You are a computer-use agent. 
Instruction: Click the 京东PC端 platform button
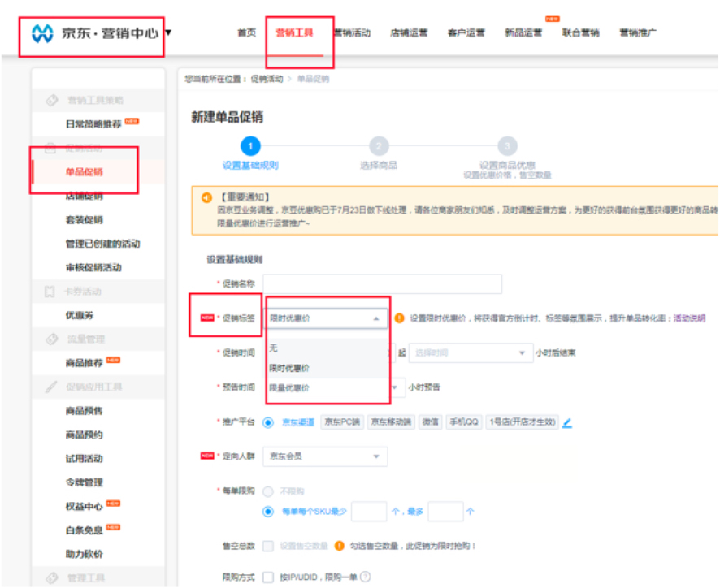coord(339,423)
